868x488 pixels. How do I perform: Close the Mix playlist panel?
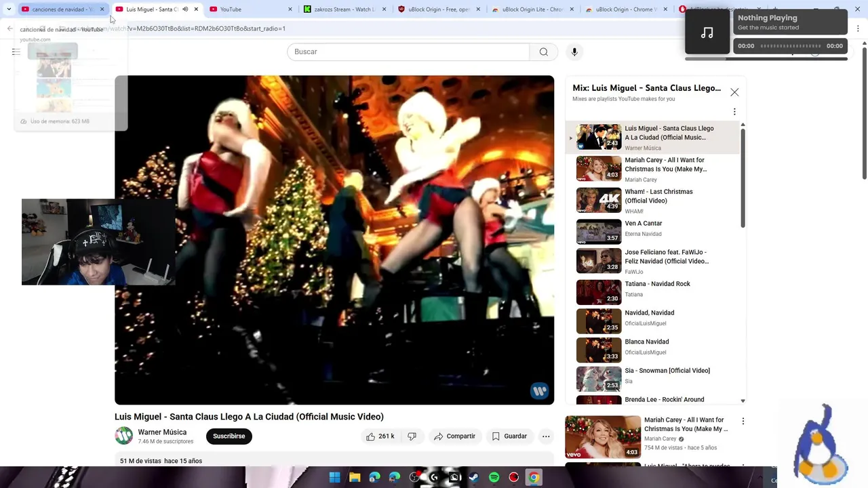(734, 92)
